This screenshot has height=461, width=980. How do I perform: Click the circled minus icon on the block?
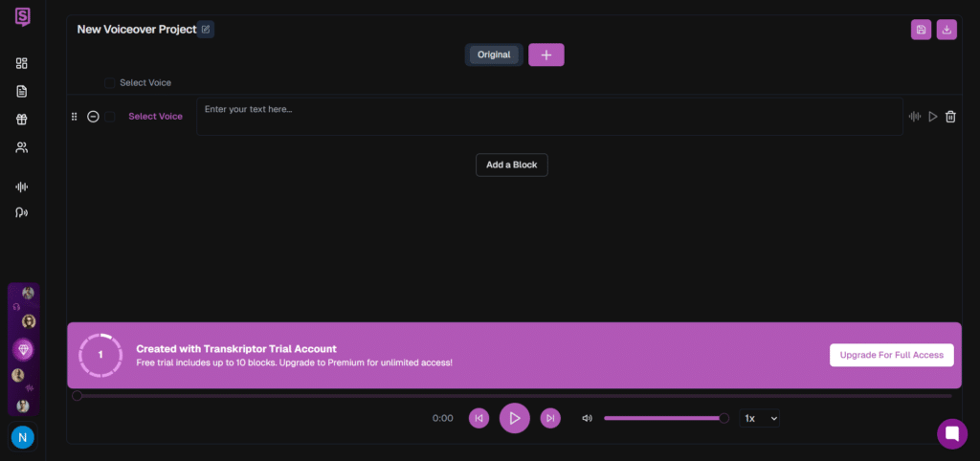click(93, 117)
